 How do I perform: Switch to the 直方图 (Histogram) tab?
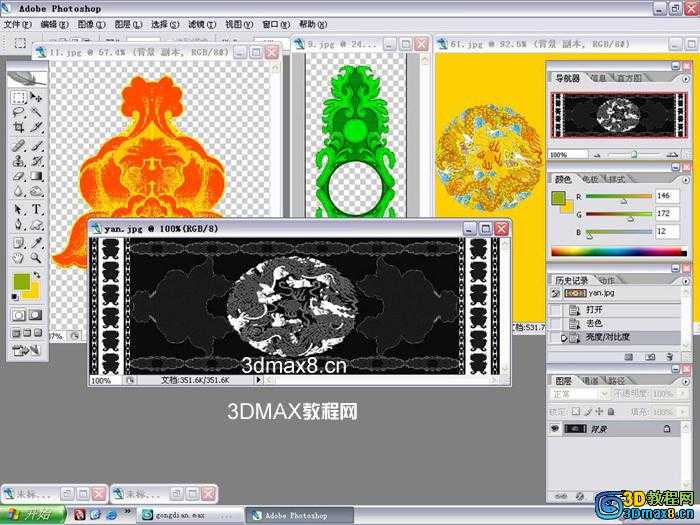point(629,78)
